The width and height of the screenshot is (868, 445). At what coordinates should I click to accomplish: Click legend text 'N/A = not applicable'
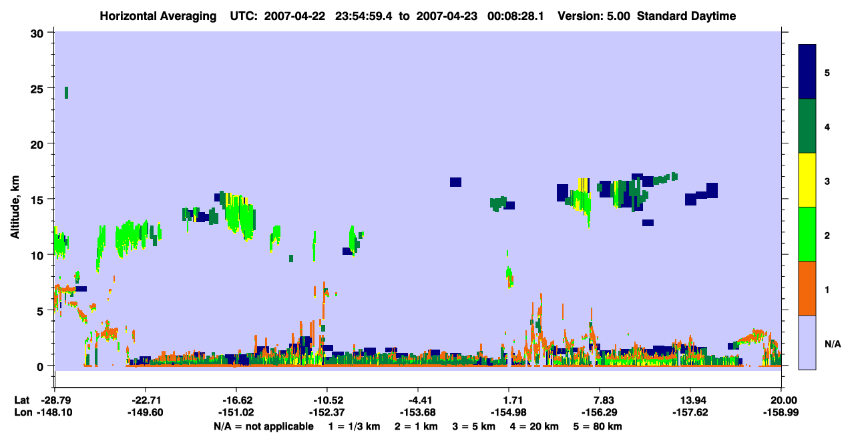click(x=263, y=426)
